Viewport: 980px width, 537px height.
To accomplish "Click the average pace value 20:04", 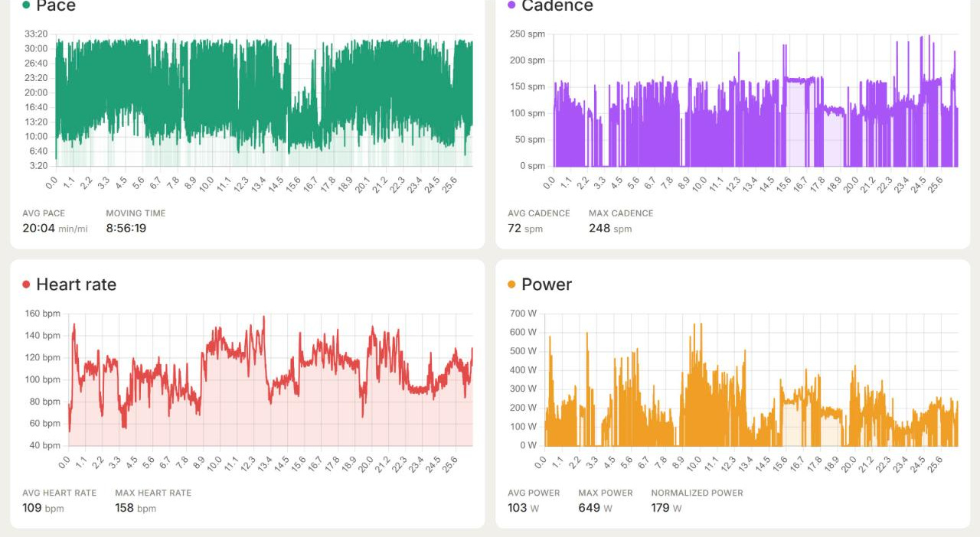I will point(38,228).
